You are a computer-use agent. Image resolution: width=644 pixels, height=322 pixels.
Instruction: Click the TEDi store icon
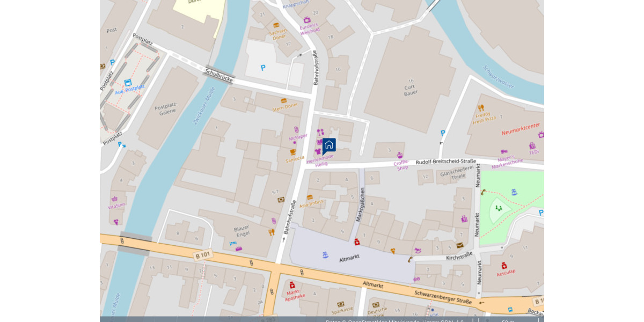tap(532, 145)
